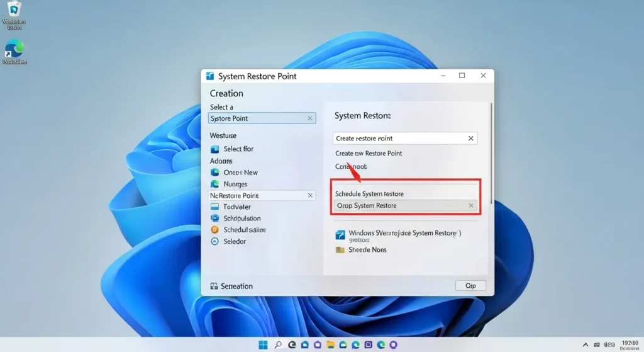Click the 'Westuse' heading in left panel
This screenshot has width=644, height=352.
click(x=223, y=135)
